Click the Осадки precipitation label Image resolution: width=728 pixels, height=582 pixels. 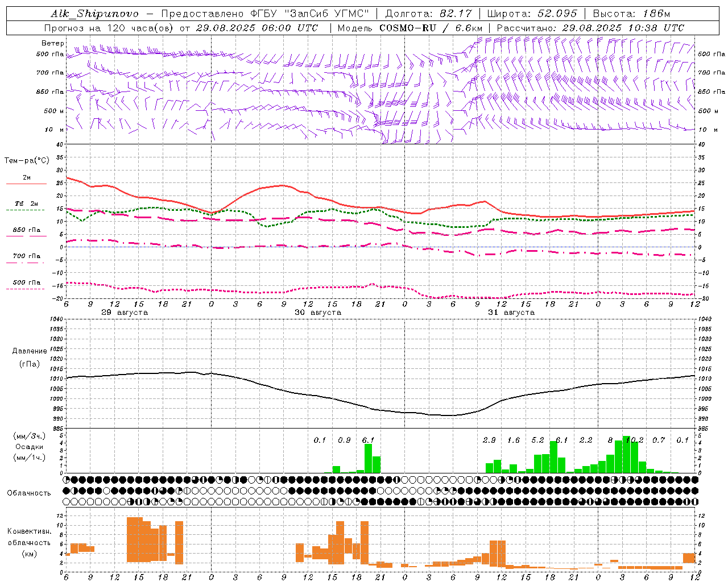29,447
